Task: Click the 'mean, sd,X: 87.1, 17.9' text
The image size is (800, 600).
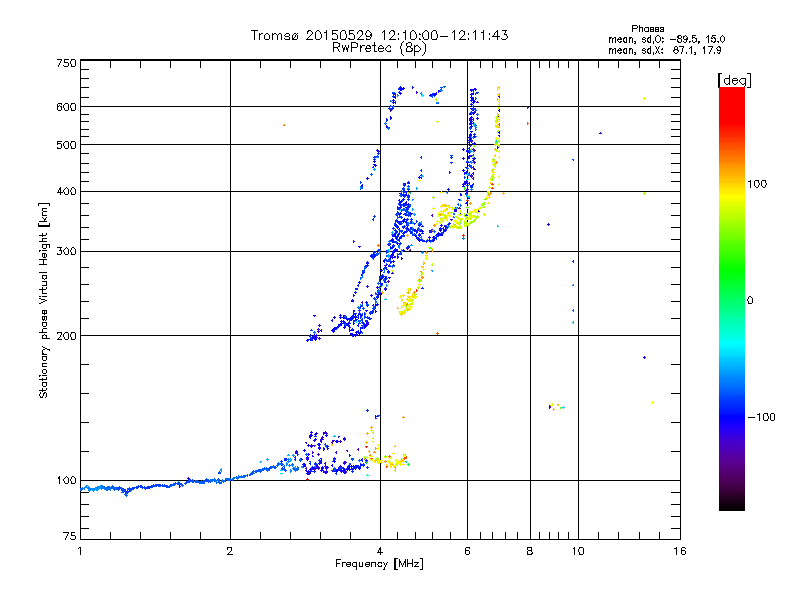Action: (x=664, y=51)
